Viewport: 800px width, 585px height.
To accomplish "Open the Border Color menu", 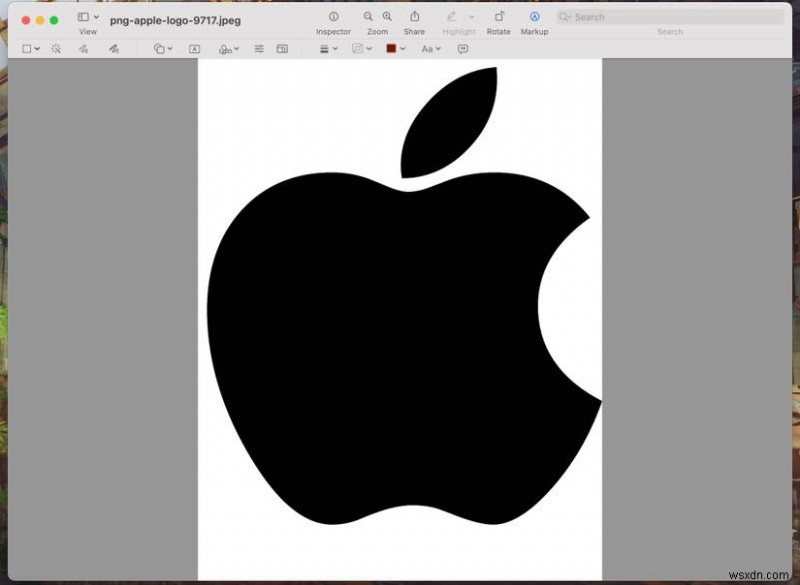I will click(362, 48).
